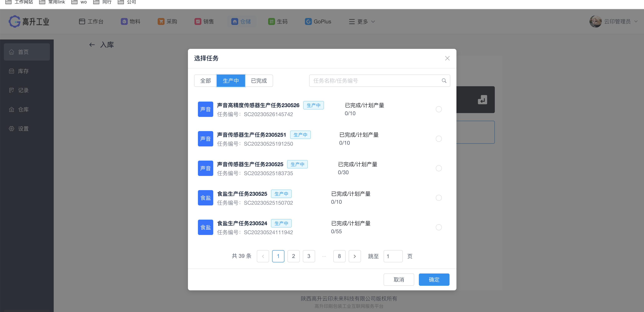The image size is (644, 312).
Task: Click 声音 badge of task 230525
Action: point(206,168)
